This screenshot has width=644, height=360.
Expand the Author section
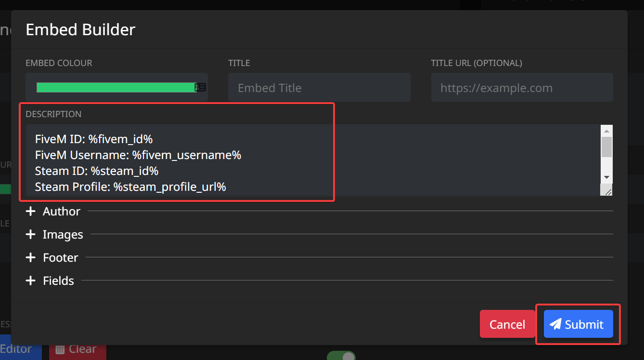(61, 211)
